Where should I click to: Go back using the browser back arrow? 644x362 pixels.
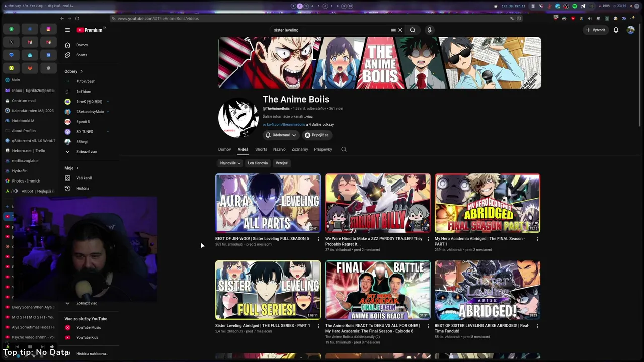pos(62,19)
